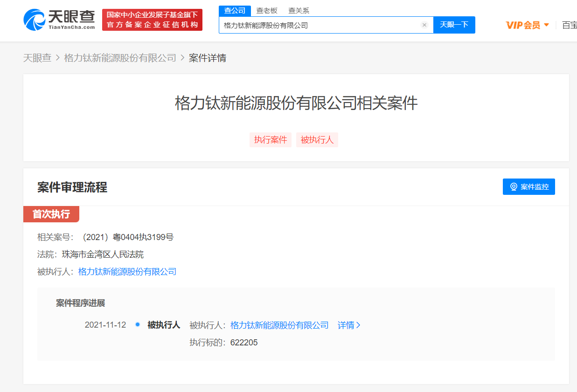Click the bold 被执行人 status label in timeline
Screen dimensions: 577x392
pos(164,325)
